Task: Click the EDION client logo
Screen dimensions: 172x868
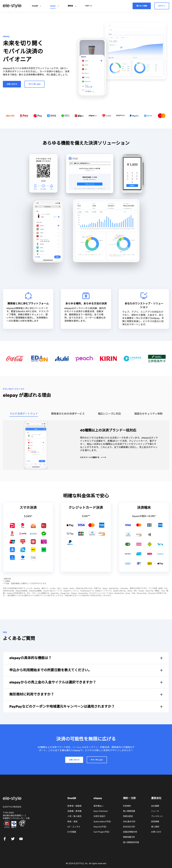Action: [39, 358]
